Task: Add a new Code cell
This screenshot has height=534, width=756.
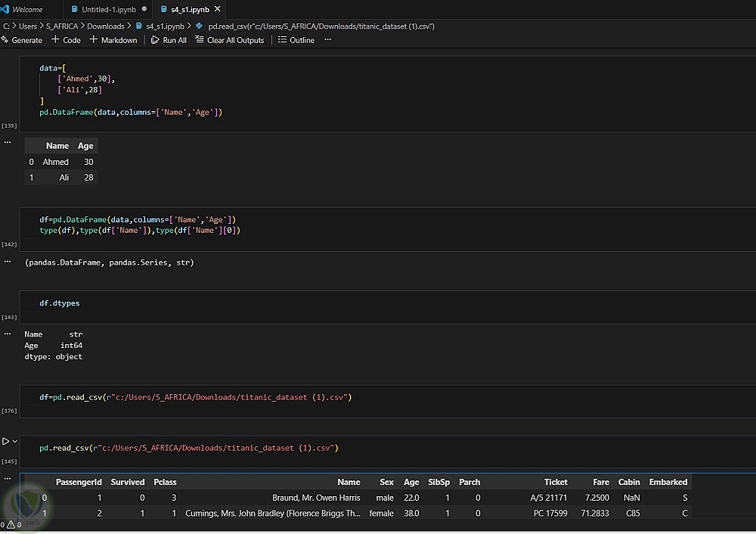Action: point(66,40)
